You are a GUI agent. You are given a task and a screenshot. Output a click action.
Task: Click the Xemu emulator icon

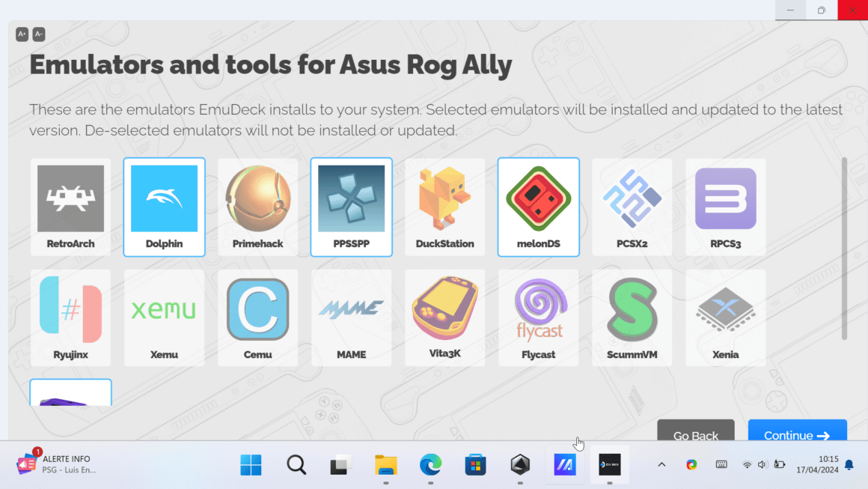click(164, 309)
